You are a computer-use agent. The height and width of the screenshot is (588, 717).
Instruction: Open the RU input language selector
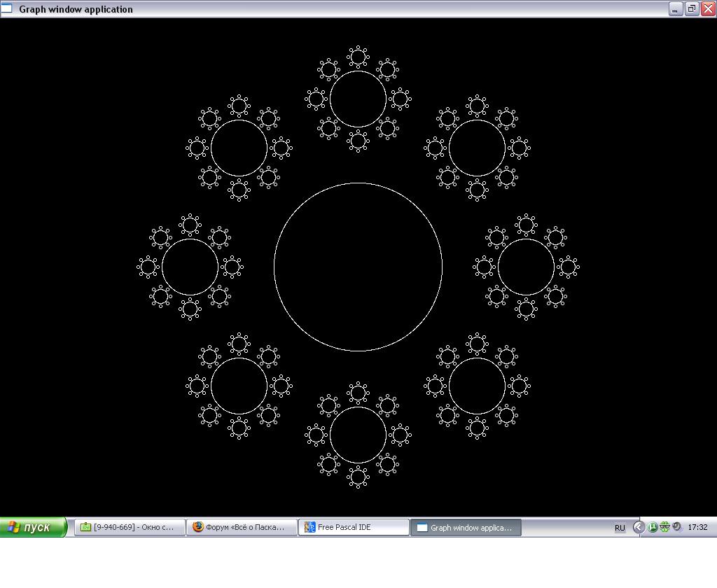[620, 528]
